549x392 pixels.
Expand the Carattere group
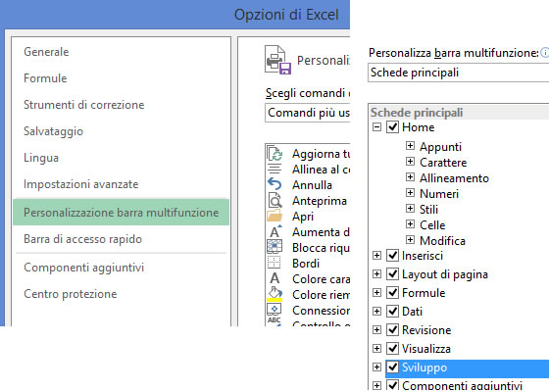tap(410, 161)
